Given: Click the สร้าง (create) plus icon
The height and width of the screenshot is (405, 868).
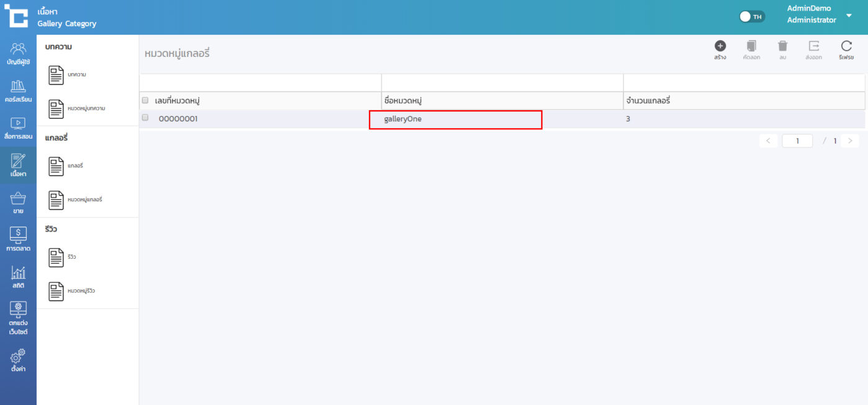Looking at the screenshot, I should point(720,46).
